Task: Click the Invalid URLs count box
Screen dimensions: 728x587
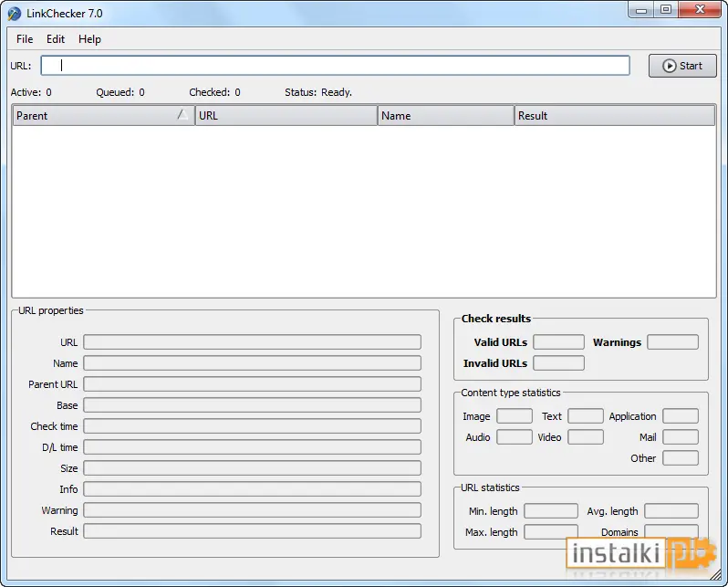Action: (x=558, y=363)
